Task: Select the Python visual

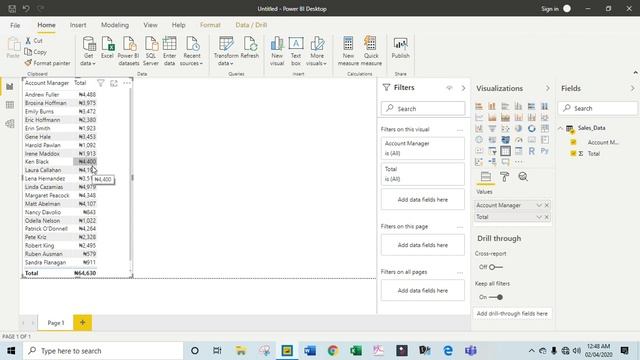Action: click(x=544, y=151)
